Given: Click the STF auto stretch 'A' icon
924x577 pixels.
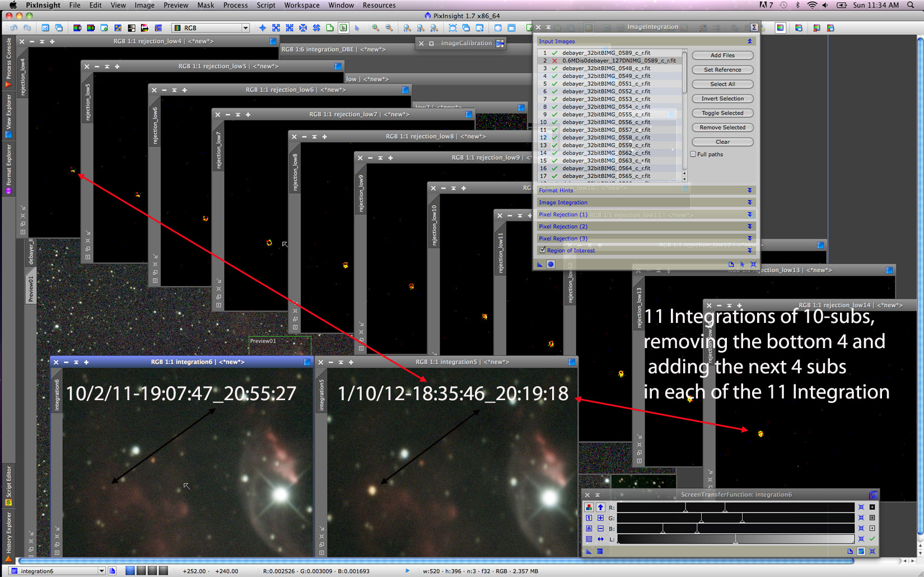Looking at the screenshot, I should point(589,528).
